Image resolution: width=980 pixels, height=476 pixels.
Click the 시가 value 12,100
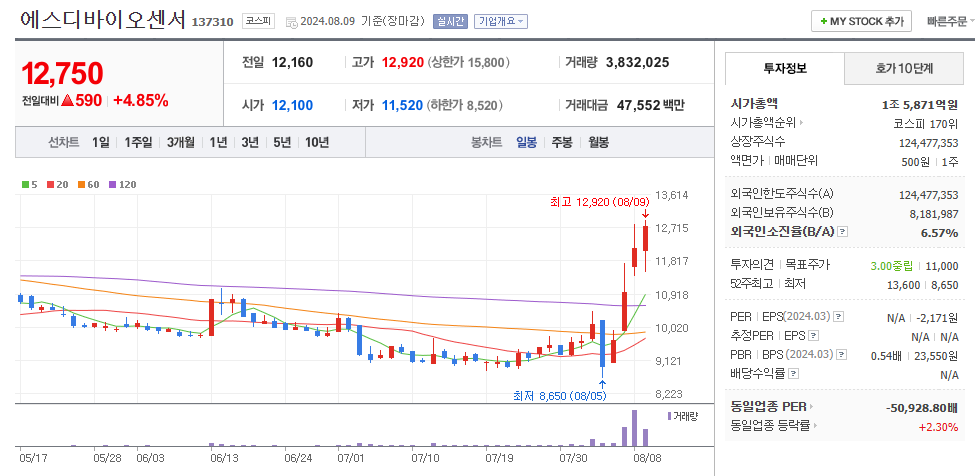tap(292, 106)
